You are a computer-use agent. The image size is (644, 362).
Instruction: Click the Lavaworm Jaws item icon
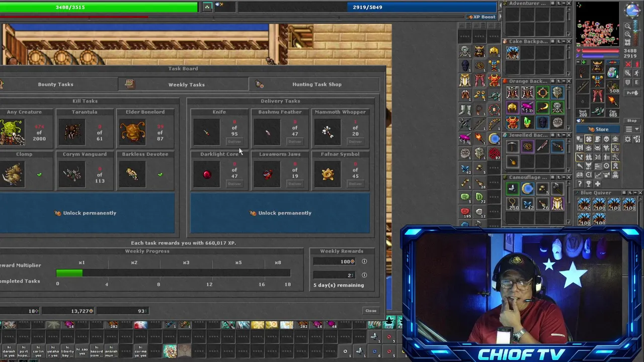(267, 174)
